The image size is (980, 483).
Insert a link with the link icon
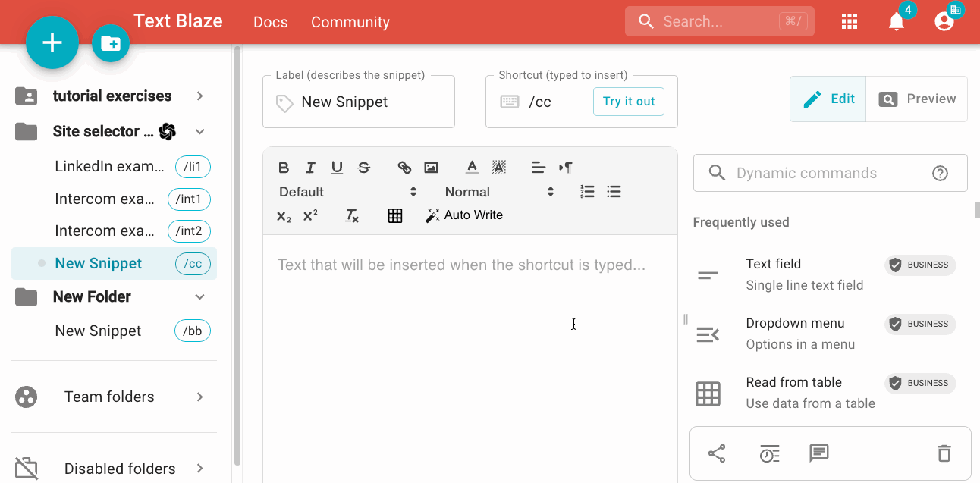click(x=405, y=168)
